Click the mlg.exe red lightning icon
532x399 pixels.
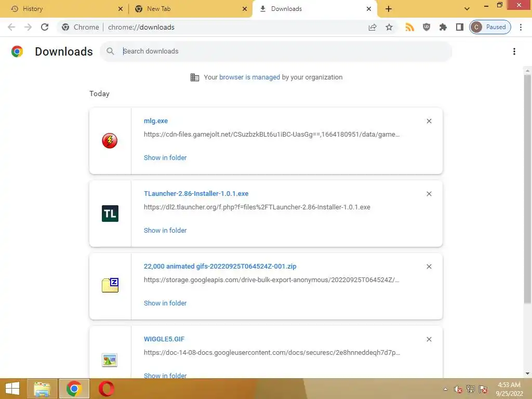(x=110, y=141)
